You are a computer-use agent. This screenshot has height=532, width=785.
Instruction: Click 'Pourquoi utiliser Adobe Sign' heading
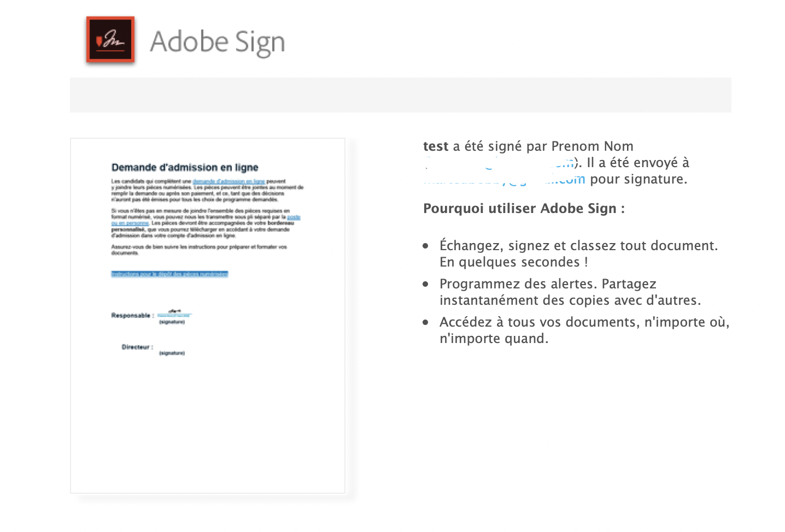tap(524, 209)
